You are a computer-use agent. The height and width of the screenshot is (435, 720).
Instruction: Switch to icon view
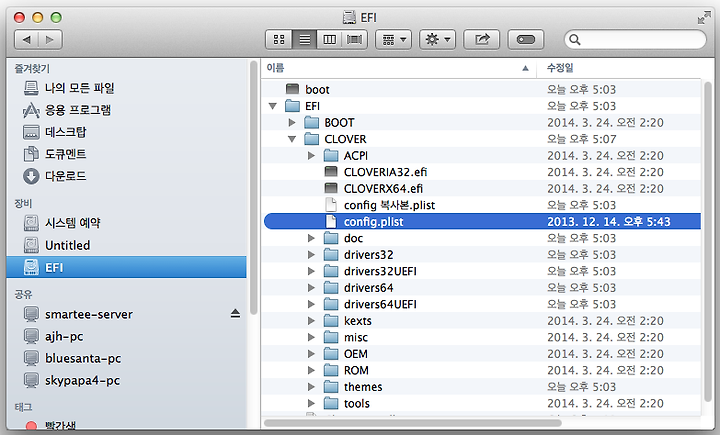coord(279,40)
